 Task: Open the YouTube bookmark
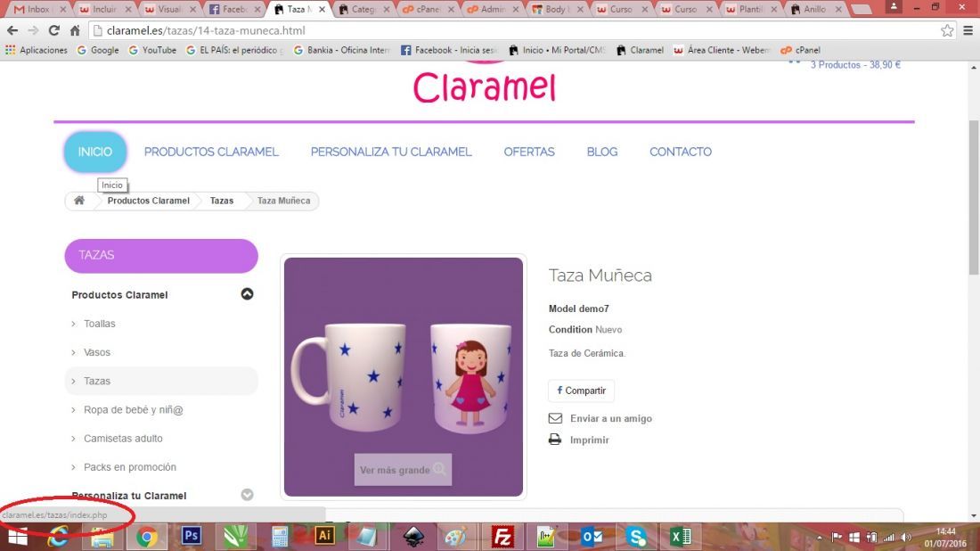point(152,50)
